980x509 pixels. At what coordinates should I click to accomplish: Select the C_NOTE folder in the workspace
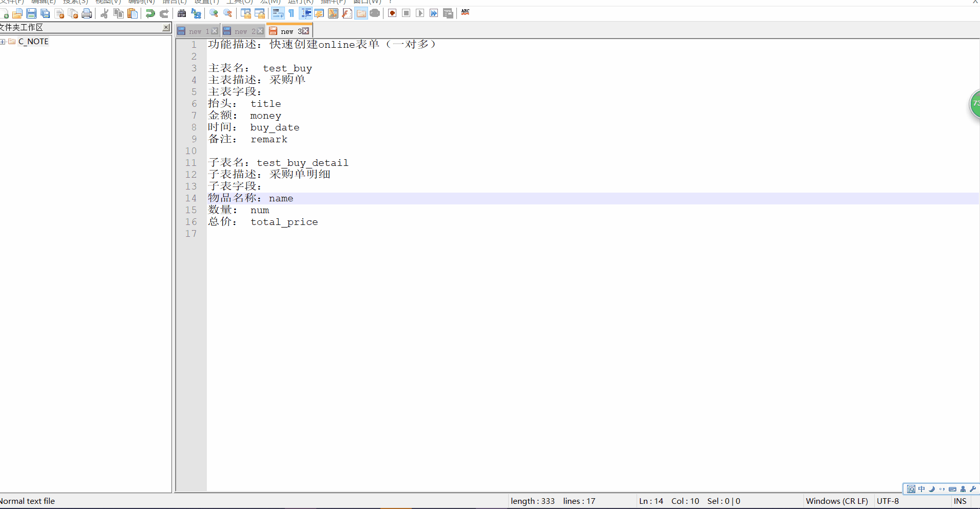tap(33, 42)
